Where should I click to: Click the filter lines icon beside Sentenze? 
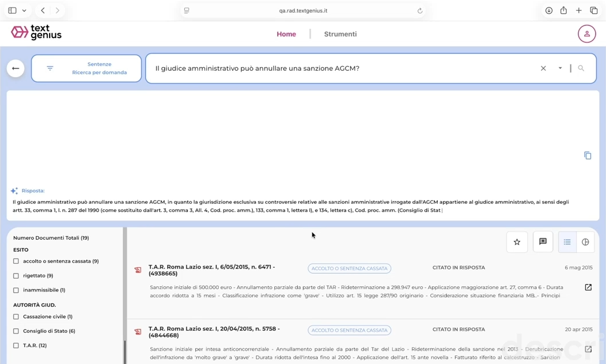(x=50, y=69)
